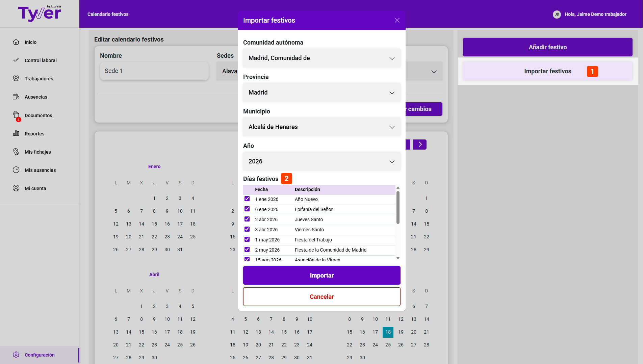
Task: Click the Ausencias calendar icon
Action: pyautogui.click(x=16, y=97)
